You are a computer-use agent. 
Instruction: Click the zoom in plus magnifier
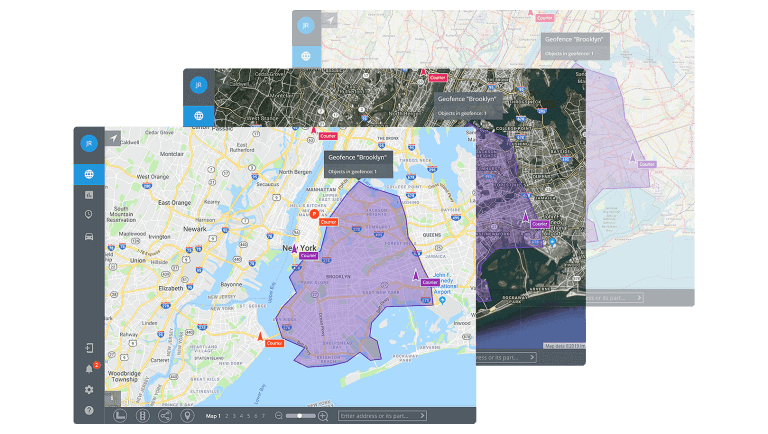click(323, 415)
